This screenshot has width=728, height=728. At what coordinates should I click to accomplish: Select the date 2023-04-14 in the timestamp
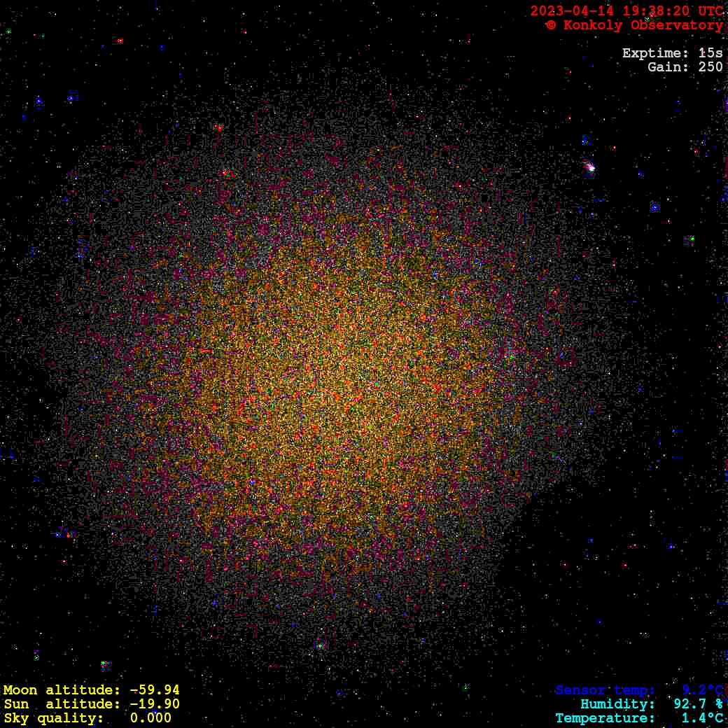point(572,11)
